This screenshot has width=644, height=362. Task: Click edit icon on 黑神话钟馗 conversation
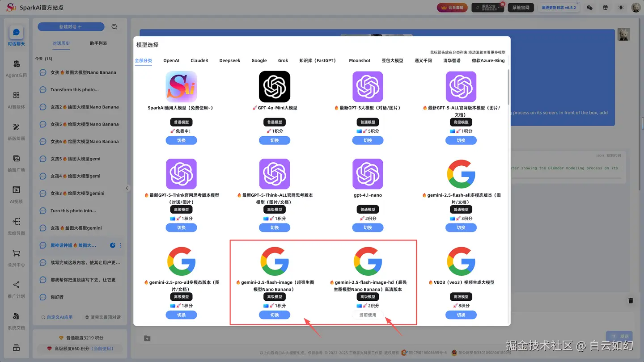[x=113, y=245]
